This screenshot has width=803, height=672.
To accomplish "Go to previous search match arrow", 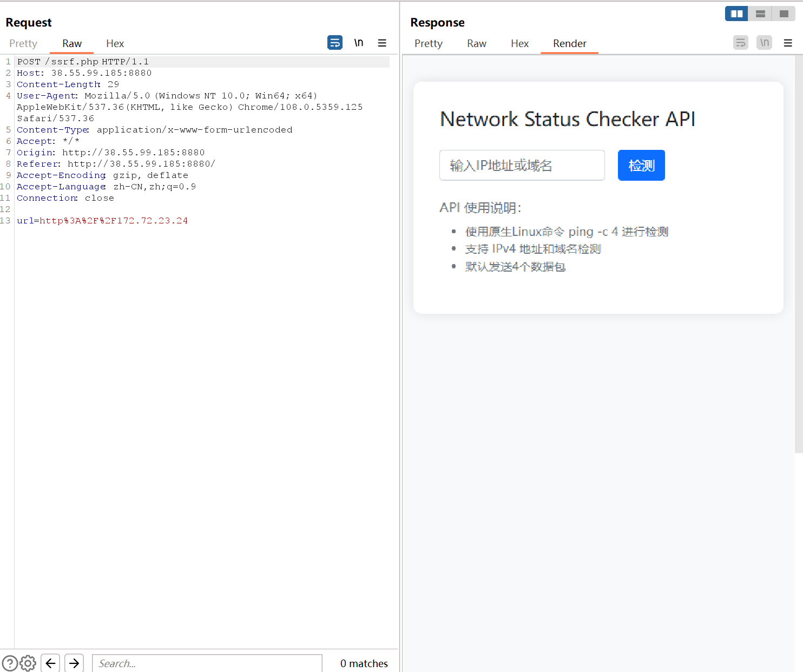I will (50, 663).
